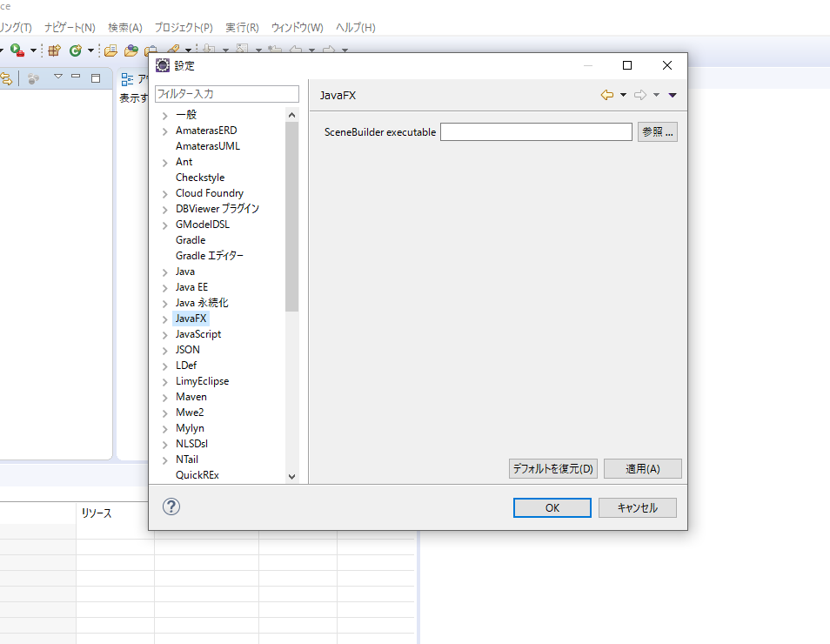Expand the 一般 category
830x644 pixels.
coord(165,115)
